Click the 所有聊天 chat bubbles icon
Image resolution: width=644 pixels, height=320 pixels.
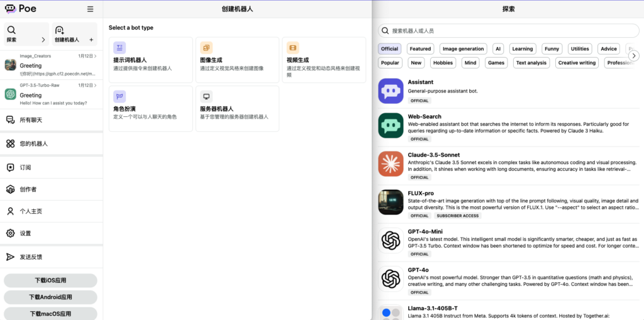click(x=10, y=120)
